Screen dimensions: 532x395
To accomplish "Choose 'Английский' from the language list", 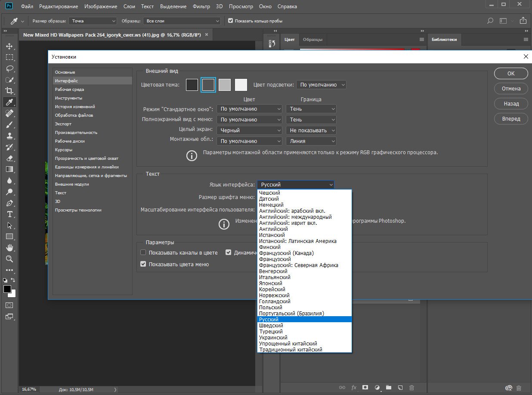I will pyautogui.click(x=273, y=229).
